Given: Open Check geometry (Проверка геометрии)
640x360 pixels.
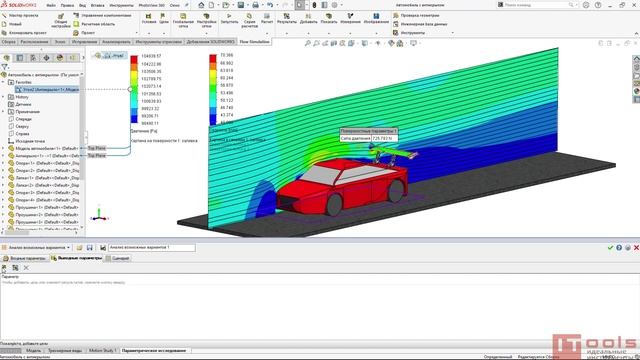Looking at the screenshot, I should tap(416, 16).
